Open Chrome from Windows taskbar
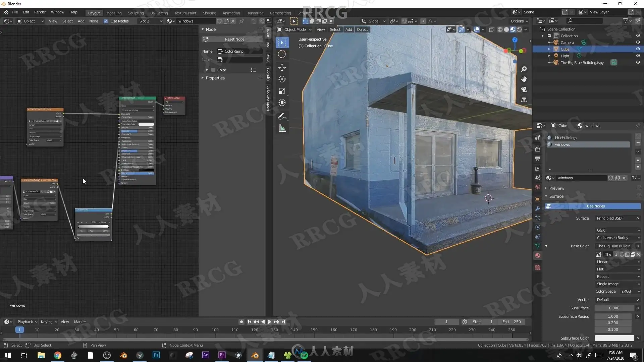This screenshot has width=644, height=362. point(57,355)
